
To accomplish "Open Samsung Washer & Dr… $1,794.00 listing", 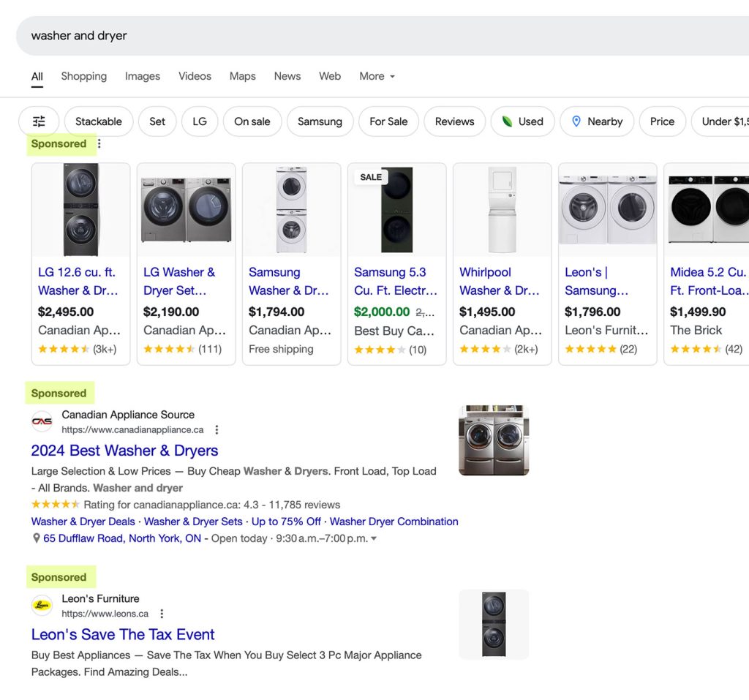I will point(289,281).
